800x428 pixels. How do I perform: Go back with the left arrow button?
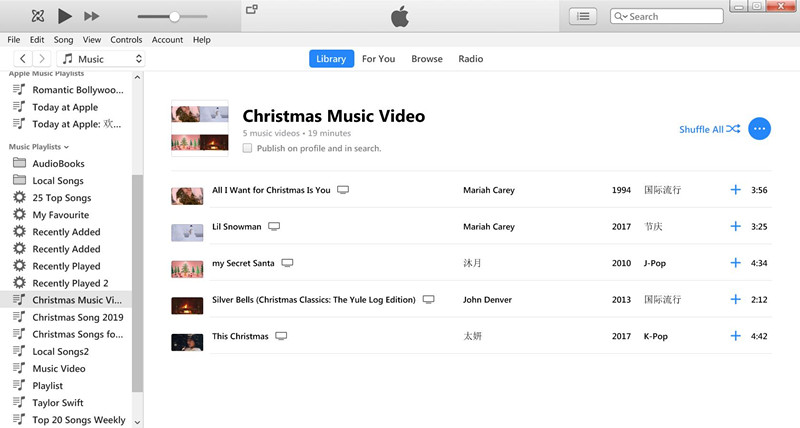(x=23, y=59)
